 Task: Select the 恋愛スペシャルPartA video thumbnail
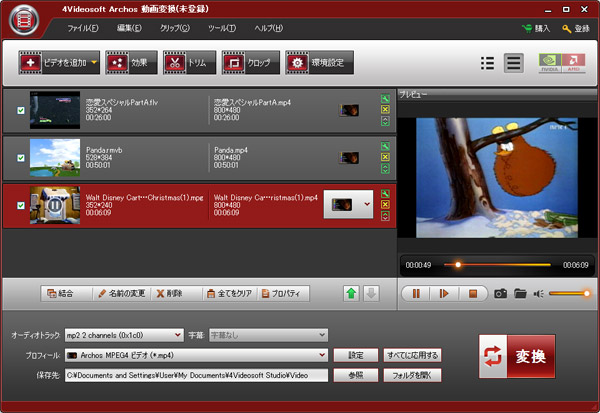[x=55, y=110]
